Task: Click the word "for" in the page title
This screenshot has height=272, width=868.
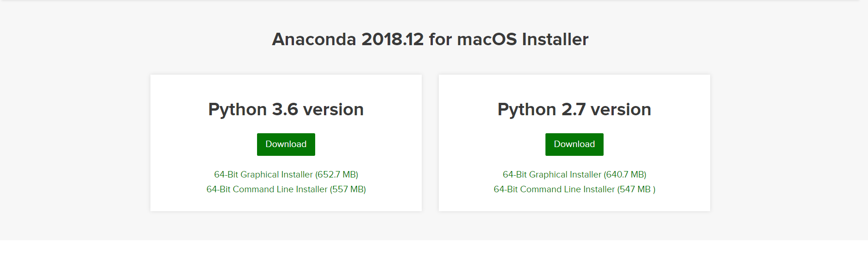Action: (x=440, y=40)
